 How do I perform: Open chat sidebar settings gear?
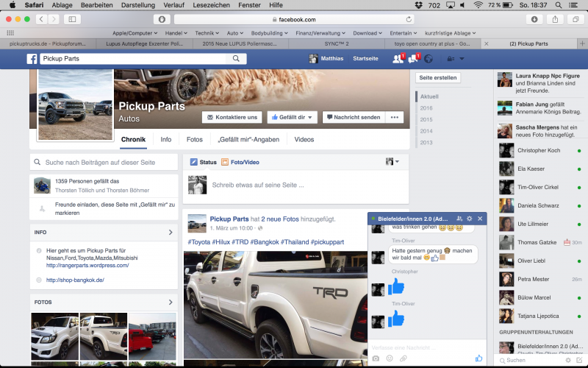[567, 360]
